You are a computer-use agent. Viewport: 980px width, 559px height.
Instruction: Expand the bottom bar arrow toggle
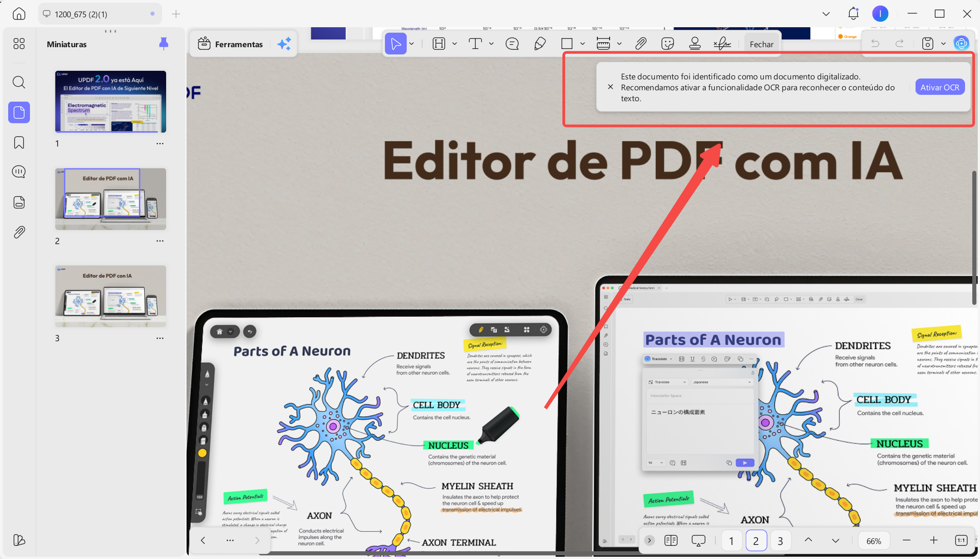click(x=650, y=540)
